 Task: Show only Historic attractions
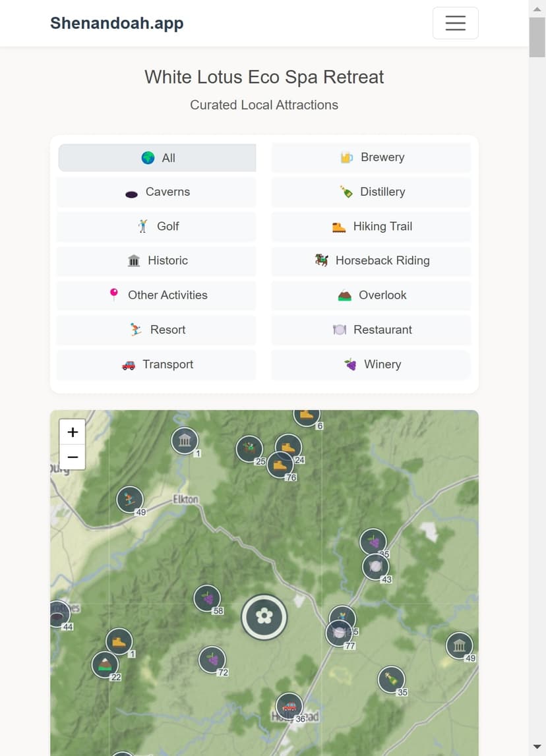pyautogui.click(x=156, y=261)
